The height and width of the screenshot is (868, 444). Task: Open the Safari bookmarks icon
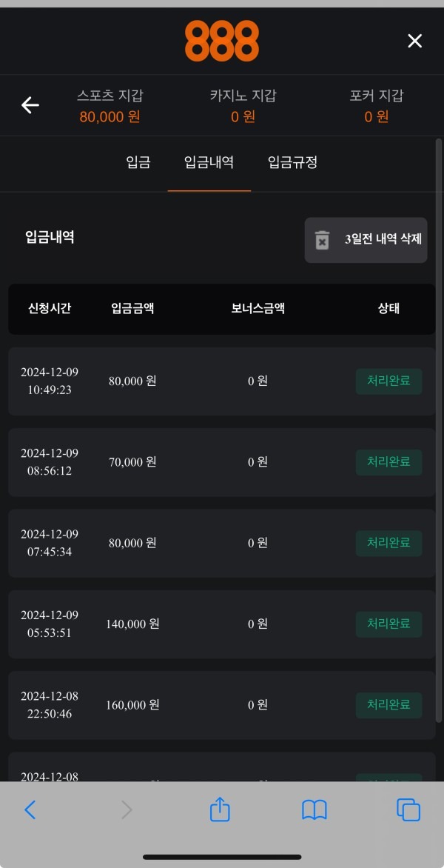tap(314, 809)
